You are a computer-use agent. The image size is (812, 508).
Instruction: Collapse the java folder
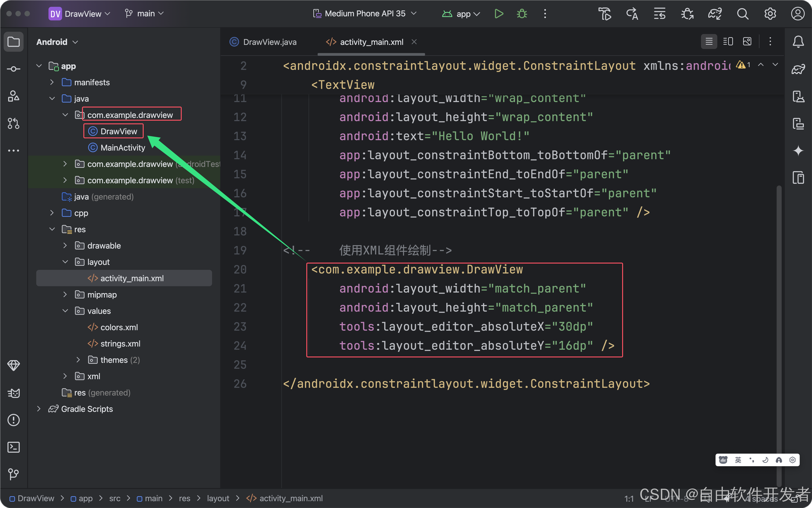[x=52, y=98]
